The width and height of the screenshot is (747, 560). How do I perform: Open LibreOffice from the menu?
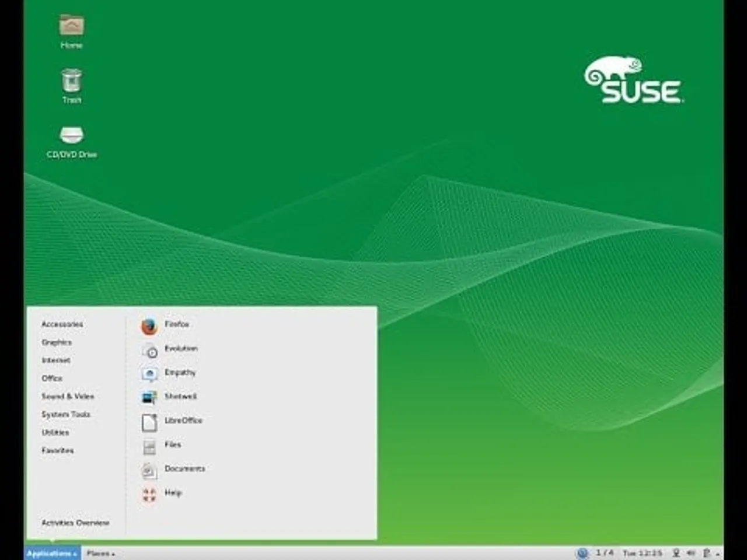(x=172, y=421)
